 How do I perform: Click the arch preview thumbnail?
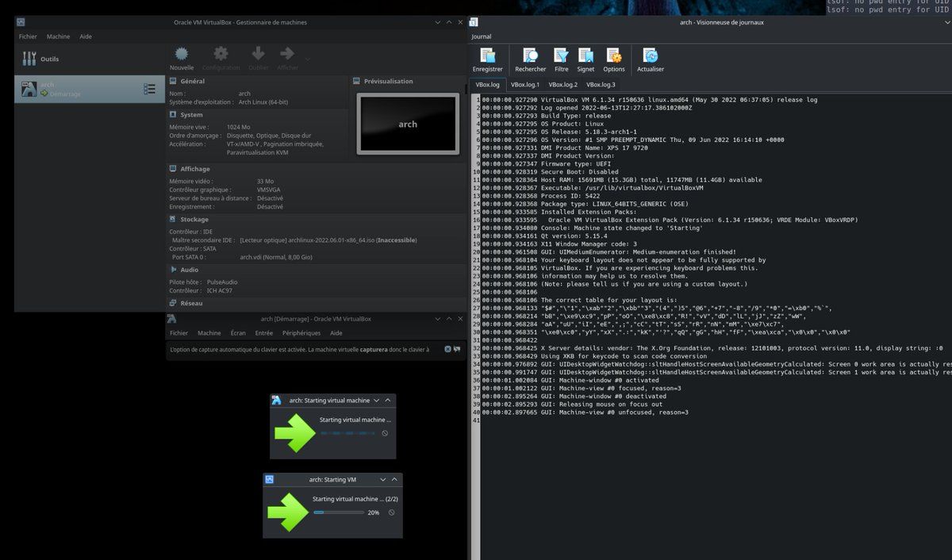(408, 124)
